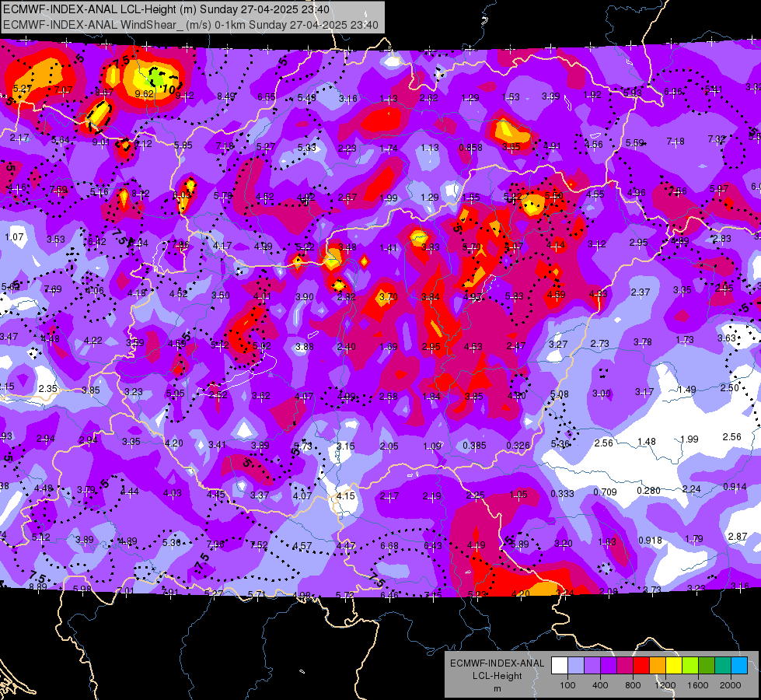761x700 pixels.
Task: Click the data value '3.27'
Action: [x=558, y=344]
